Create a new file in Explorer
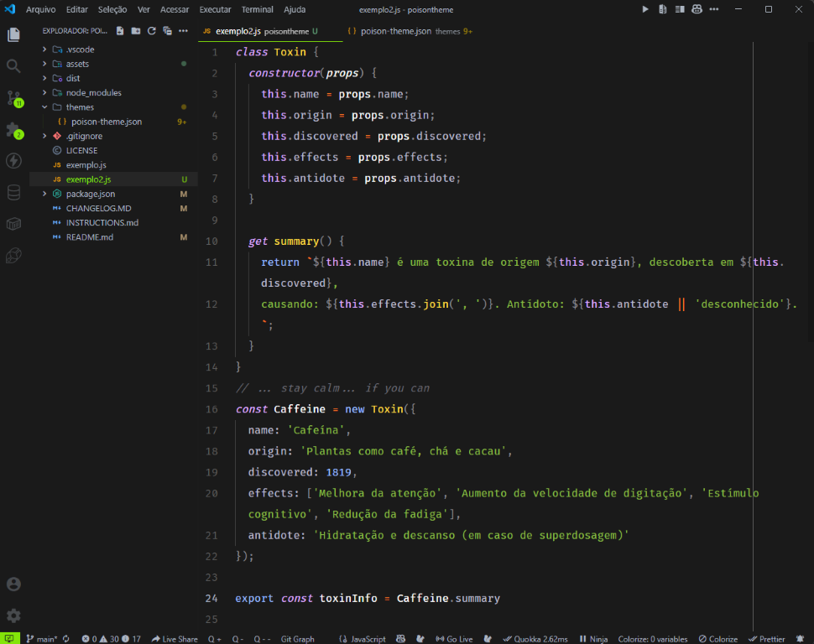The image size is (814, 644). click(x=120, y=31)
